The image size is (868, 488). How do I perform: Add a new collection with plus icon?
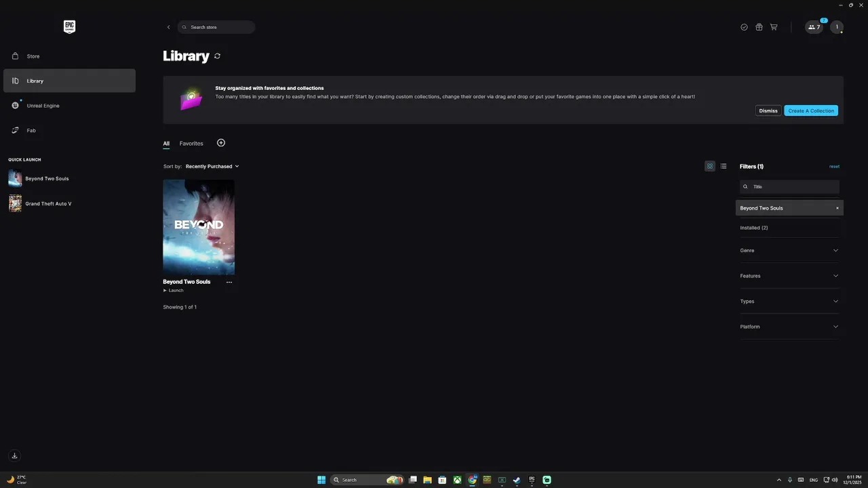coord(221,143)
